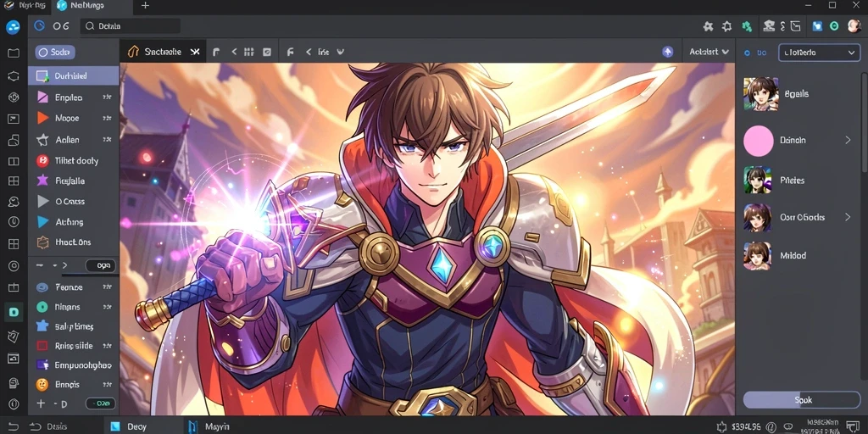Expand the Aolalart dropdown
The width and height of the screenshot is (868, 434).
point(709,52)
